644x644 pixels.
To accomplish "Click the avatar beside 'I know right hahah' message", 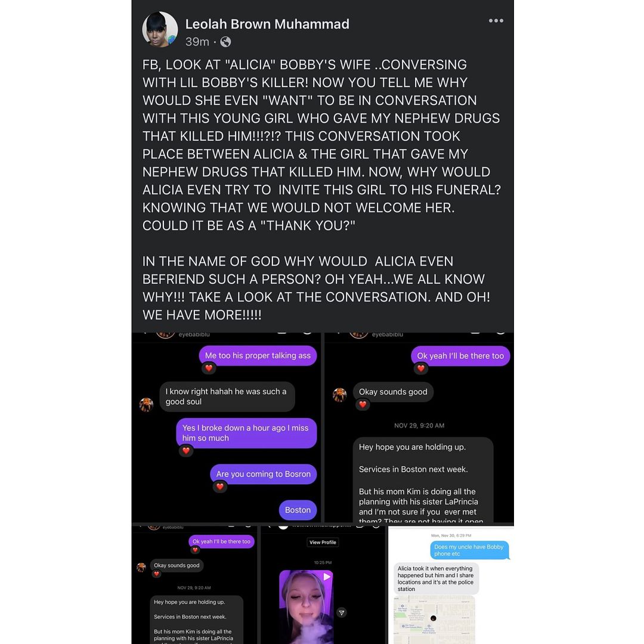I will pyautogui.click(x=146, y=404).
